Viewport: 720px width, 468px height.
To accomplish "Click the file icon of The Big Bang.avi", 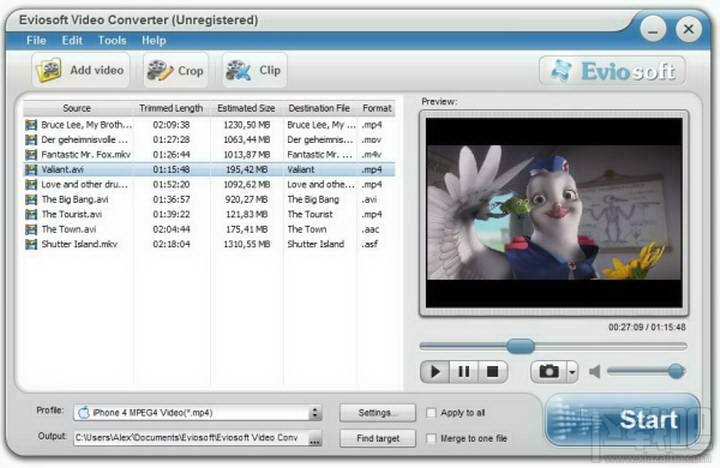I will click(31, 199).
